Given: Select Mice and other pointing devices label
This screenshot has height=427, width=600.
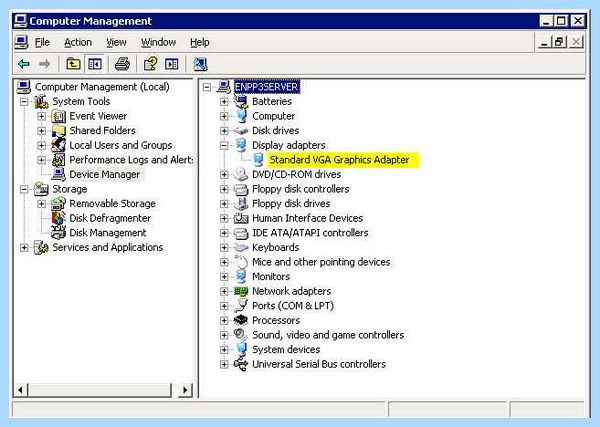Looking at the screenshot, I should click(321, 262).
